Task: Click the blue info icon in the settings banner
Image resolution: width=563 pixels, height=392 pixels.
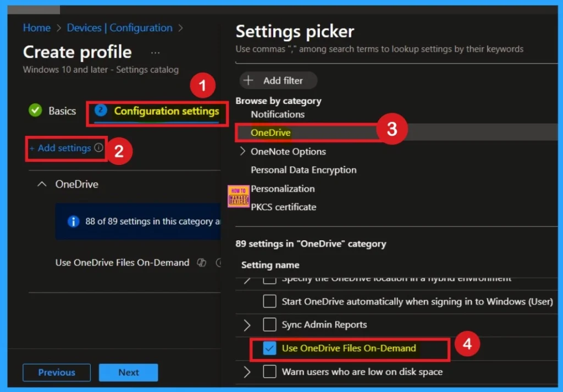Action: [73, 221]
